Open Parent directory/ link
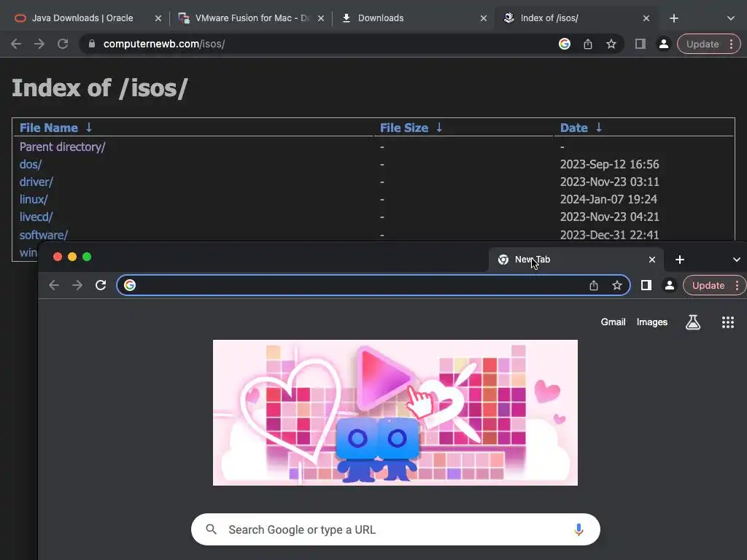The image size is (747, 560). [63, 147]
